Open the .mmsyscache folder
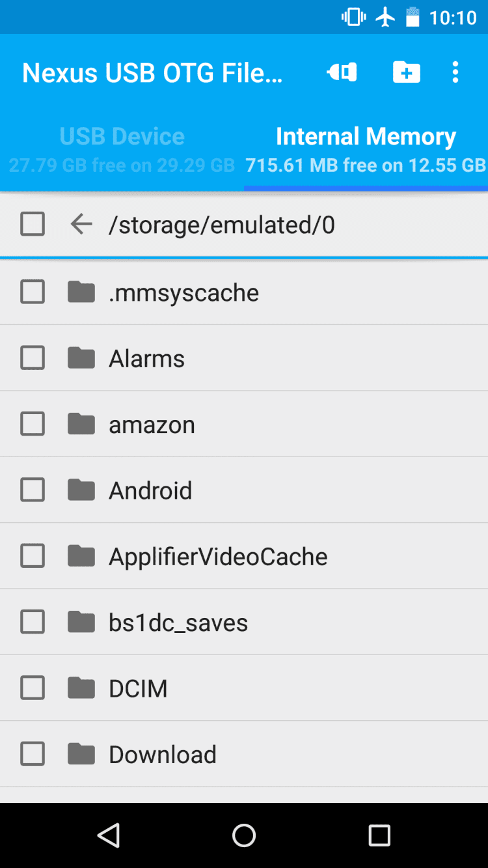The image size is (488, 868). tap(183, 292)
